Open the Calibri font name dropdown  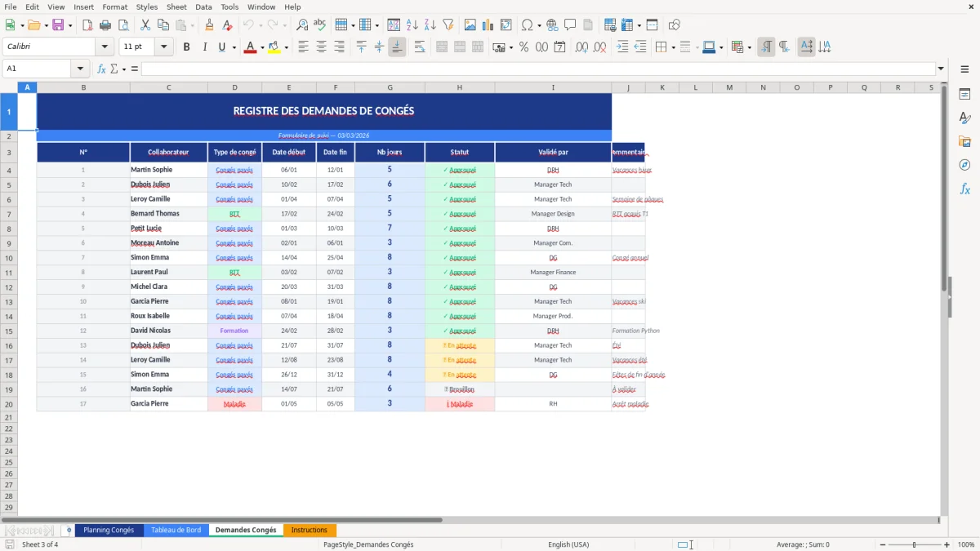[x=105, y=47]
